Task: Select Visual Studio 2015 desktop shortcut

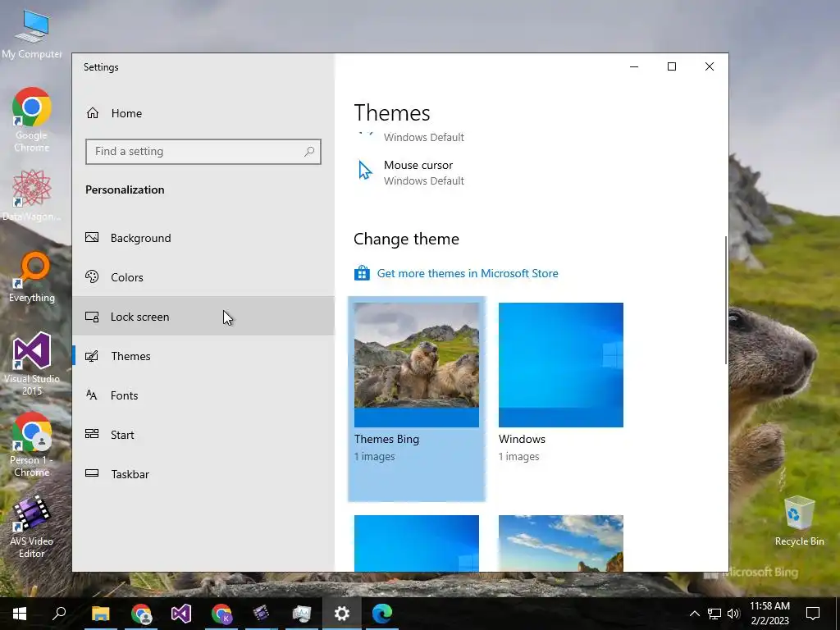Action: coord(32,363)
